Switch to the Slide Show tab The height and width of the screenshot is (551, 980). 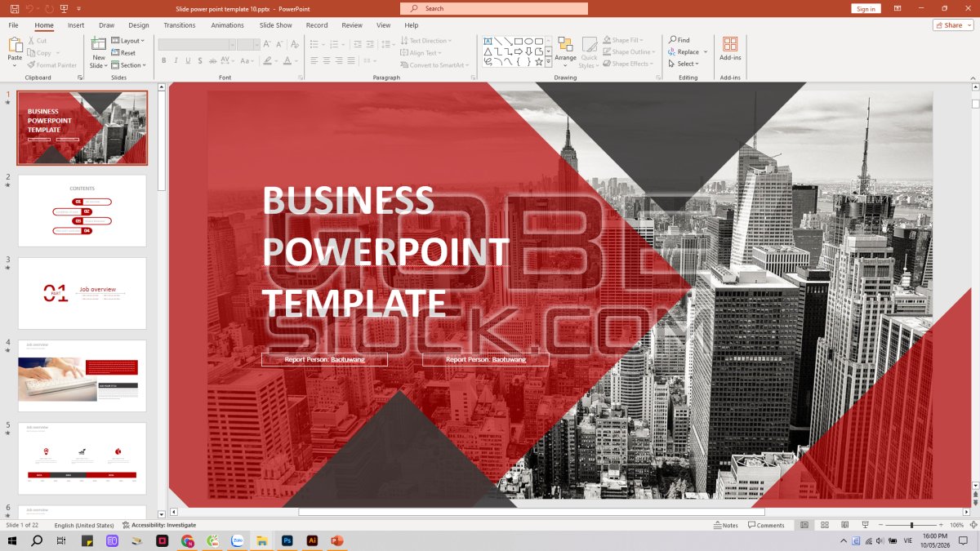click(276, 25)
